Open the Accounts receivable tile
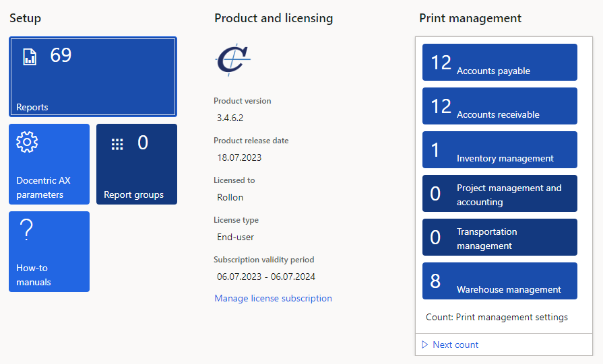 click(499, 106)
